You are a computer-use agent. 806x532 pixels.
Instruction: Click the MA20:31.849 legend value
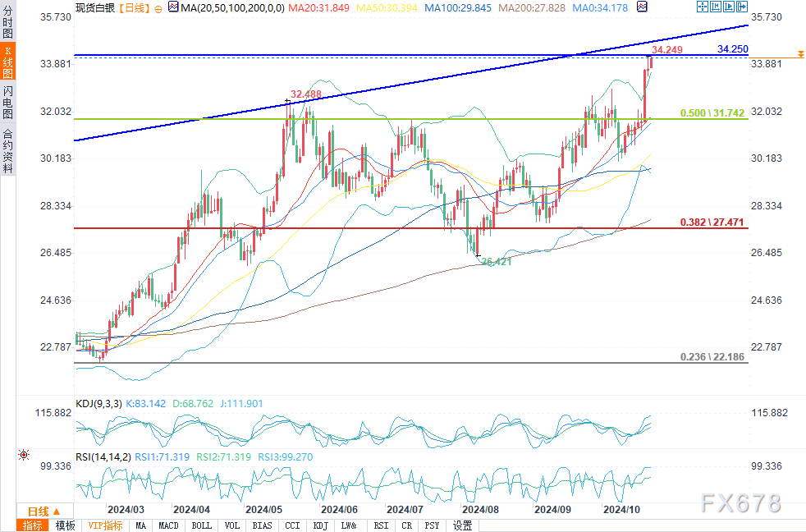318,7
